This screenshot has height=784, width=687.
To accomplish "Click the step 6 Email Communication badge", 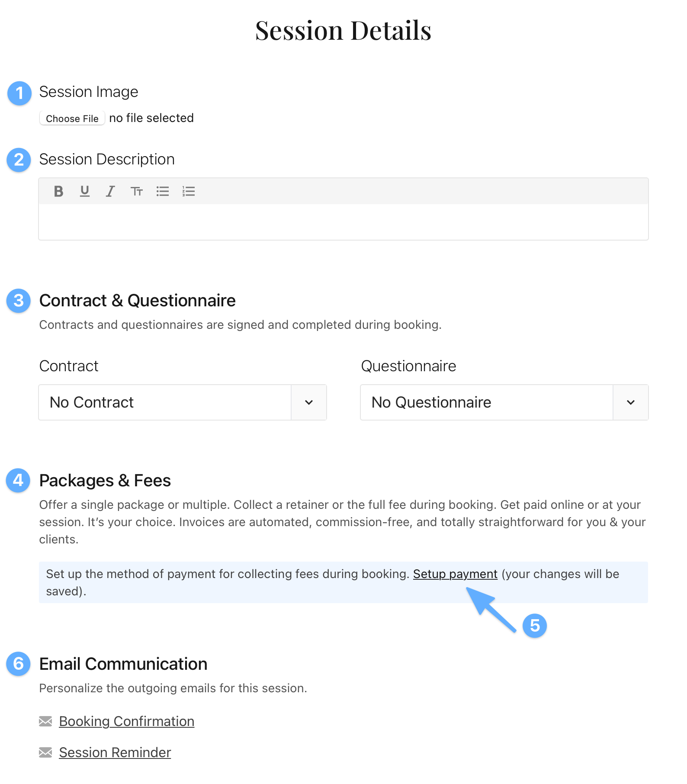I will tap(18, 664).
